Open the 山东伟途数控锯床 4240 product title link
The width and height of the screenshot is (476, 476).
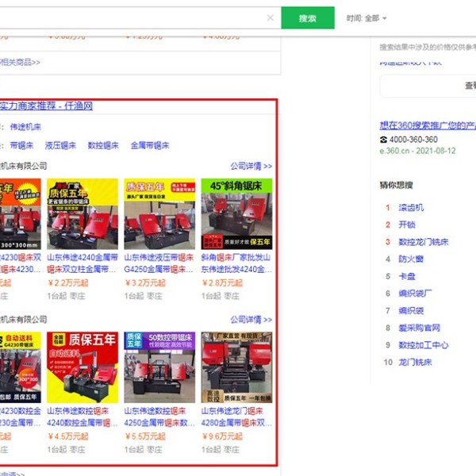tap(83, 416)
